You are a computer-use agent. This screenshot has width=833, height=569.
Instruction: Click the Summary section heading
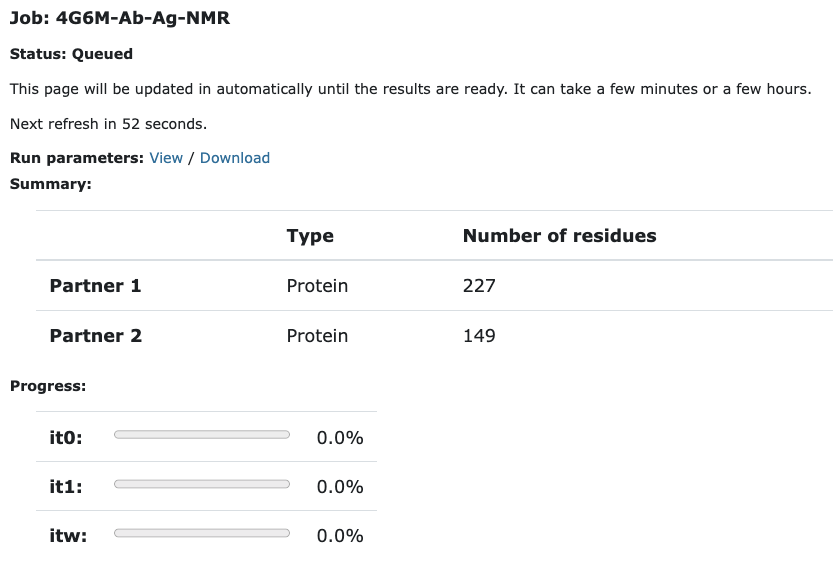pos(50,184)
